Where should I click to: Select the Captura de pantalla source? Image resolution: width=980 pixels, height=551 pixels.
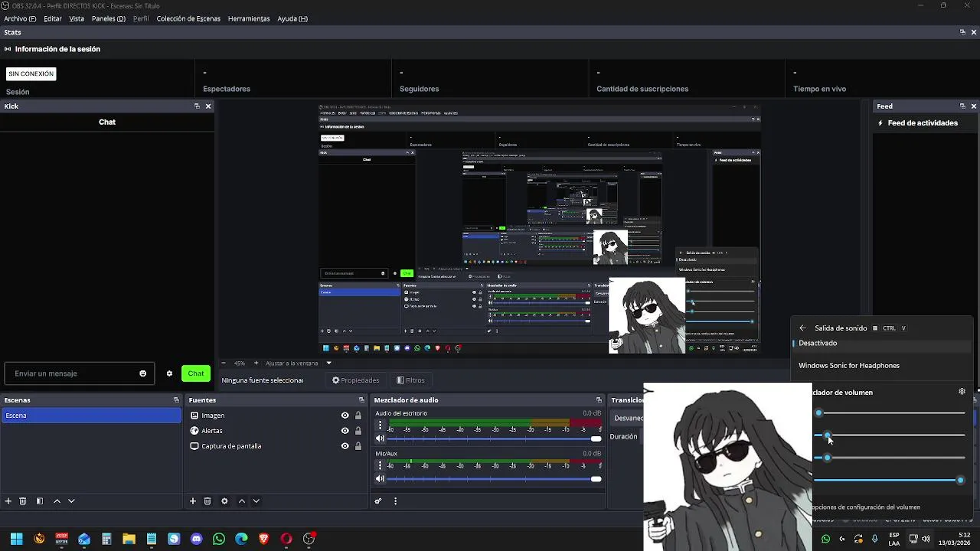[x=231, y=446]
